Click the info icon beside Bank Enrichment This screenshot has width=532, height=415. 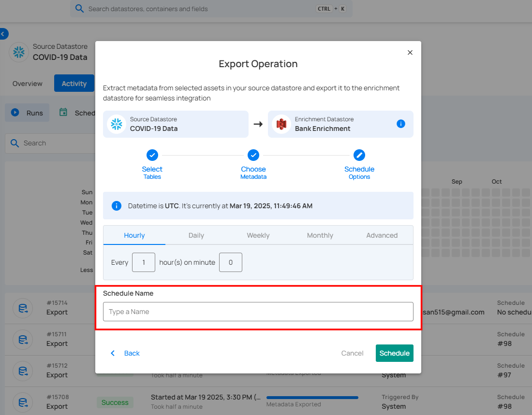[400, 124]
